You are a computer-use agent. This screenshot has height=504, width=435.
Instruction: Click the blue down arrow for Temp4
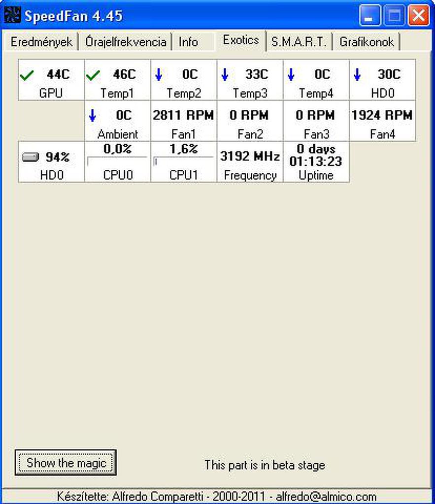click(291, 74)
